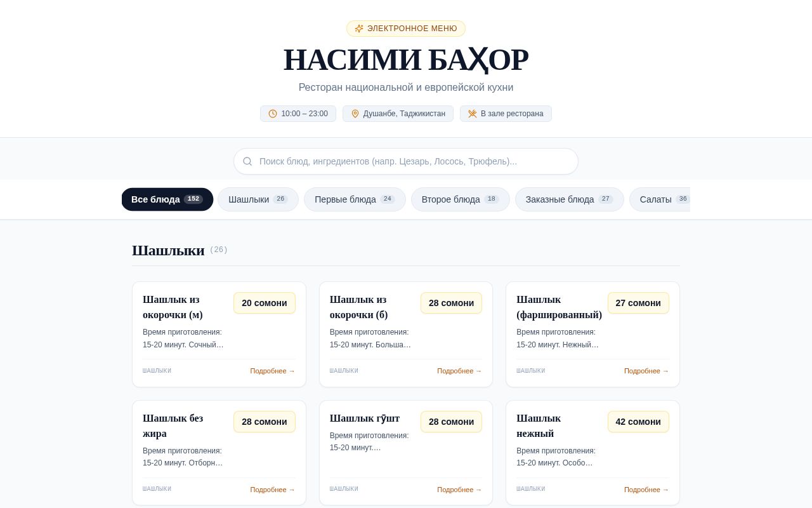812x508 pixels.
Task: Click the description text ending Особо…
Action: point(556,457)
